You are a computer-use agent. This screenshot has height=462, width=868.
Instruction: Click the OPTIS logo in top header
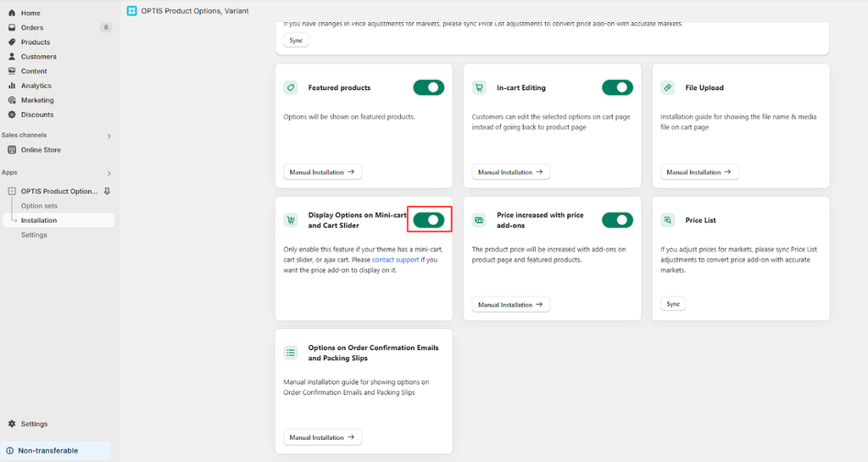(x=131, y=10)
